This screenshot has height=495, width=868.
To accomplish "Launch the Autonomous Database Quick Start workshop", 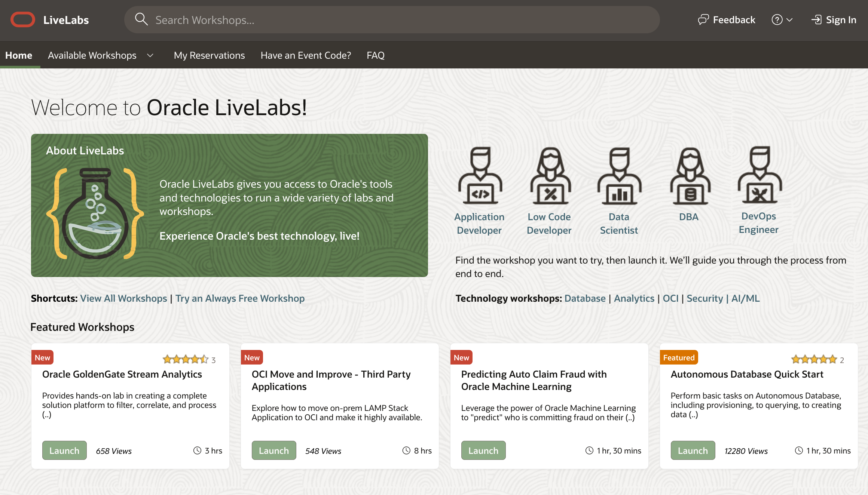I will tap(693, 451).
